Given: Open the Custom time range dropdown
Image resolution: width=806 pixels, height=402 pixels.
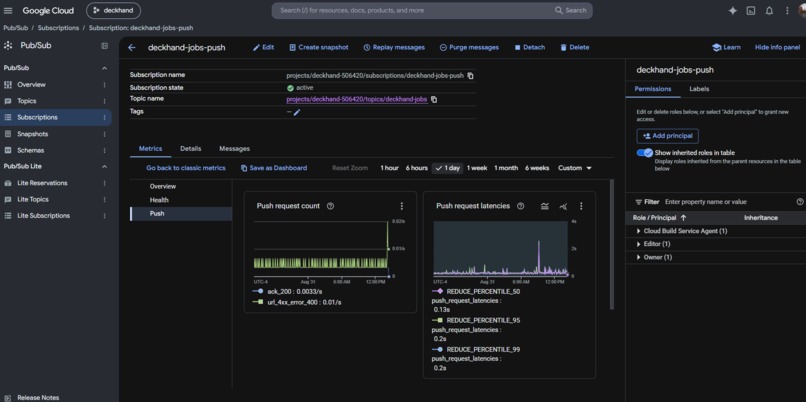Looking at the screenshot, I should (x=575, y=168).
